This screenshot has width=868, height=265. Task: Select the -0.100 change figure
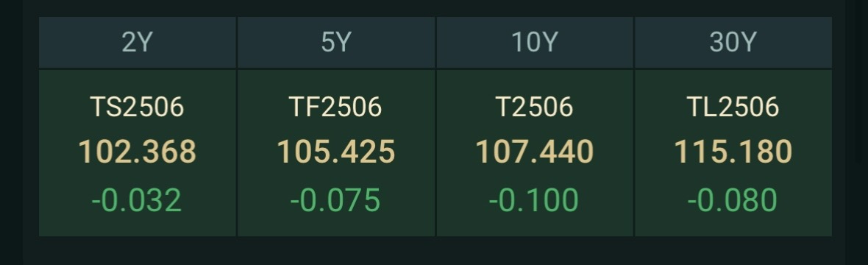tap(533, 200)
